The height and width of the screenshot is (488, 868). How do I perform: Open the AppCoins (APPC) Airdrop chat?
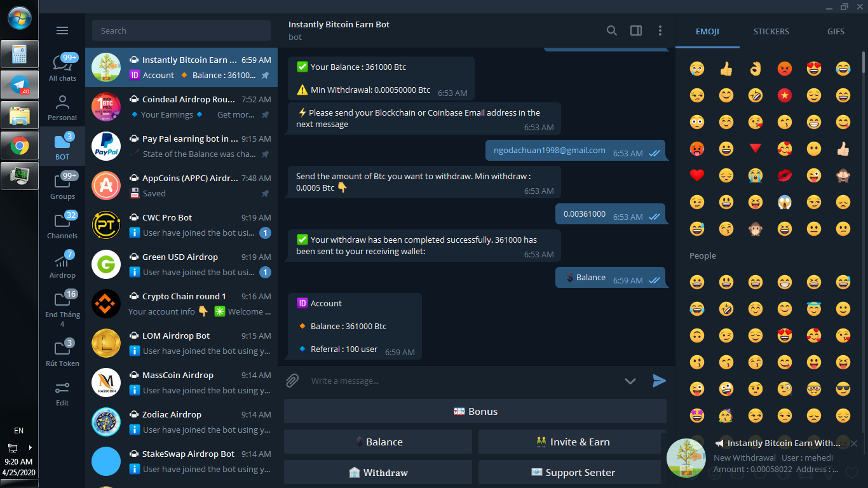[181, 186]
